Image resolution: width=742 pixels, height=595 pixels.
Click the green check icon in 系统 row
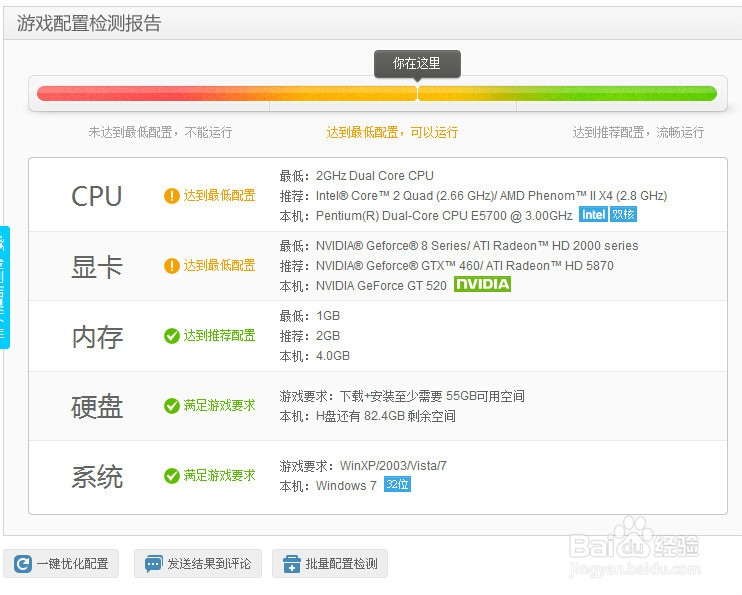click(x=171, y=476)
